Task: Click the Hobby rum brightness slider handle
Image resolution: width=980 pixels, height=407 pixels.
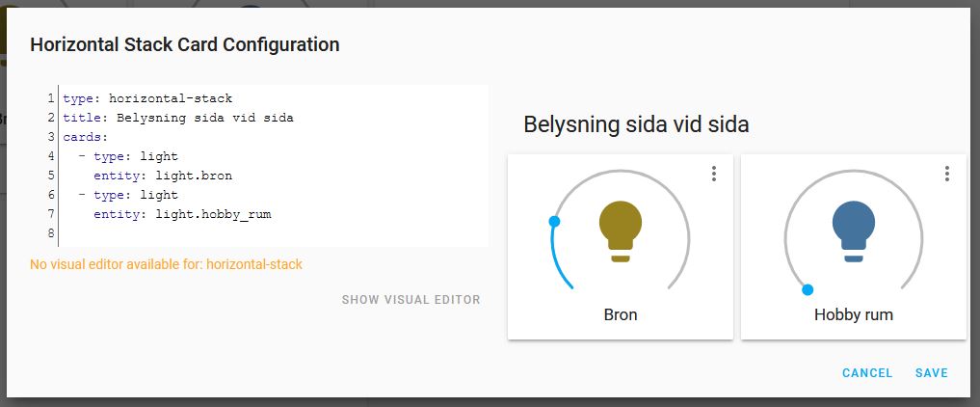Action: tap(808, 289)
